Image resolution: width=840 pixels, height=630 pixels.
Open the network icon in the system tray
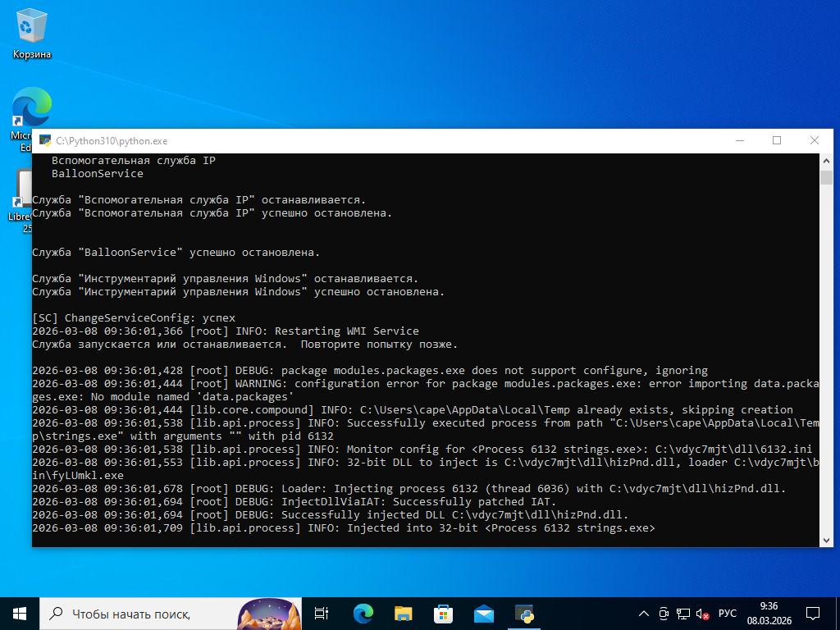coord(682,614)
